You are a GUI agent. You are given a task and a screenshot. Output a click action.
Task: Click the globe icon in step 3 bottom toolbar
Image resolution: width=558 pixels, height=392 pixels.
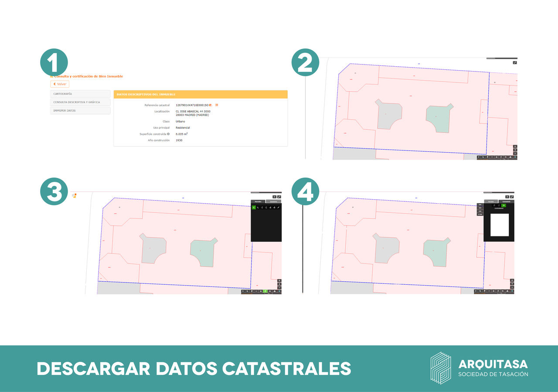point(279,291)
